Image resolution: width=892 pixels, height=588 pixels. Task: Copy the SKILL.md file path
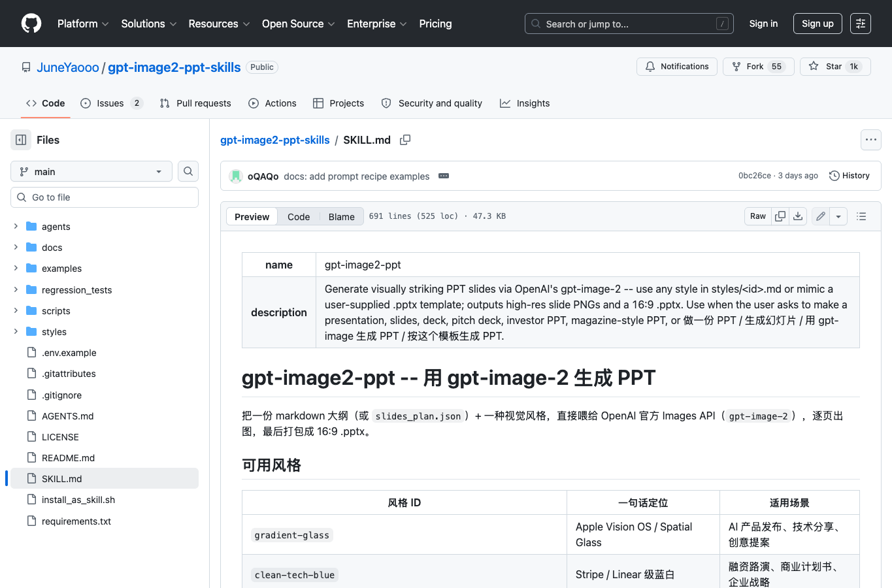[x=405, y=140]
